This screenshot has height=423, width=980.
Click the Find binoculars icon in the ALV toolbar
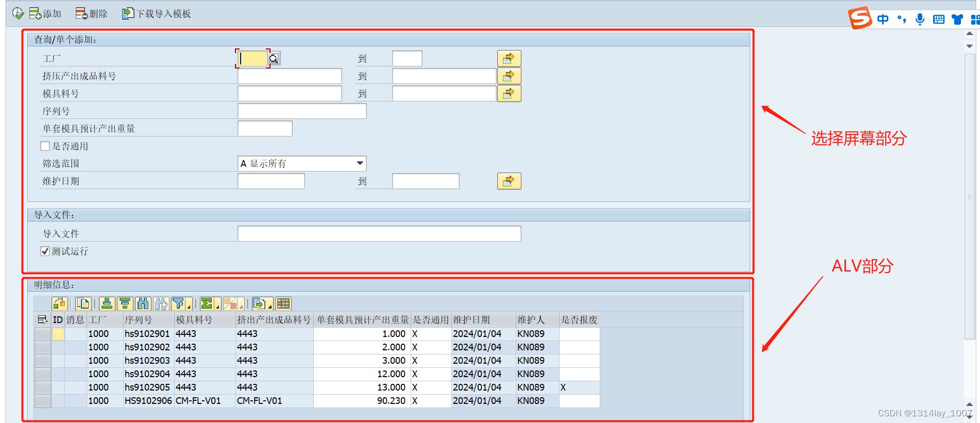tap(143, 304)
